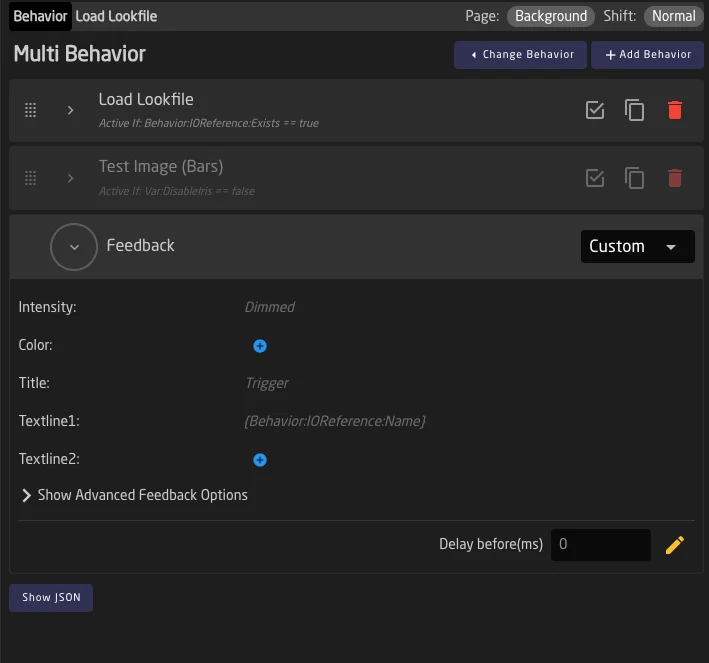Click the Active If IOReference:Exists condition
Image resolution: width=709 pixels, height=663 pixels.
(208, 123)
